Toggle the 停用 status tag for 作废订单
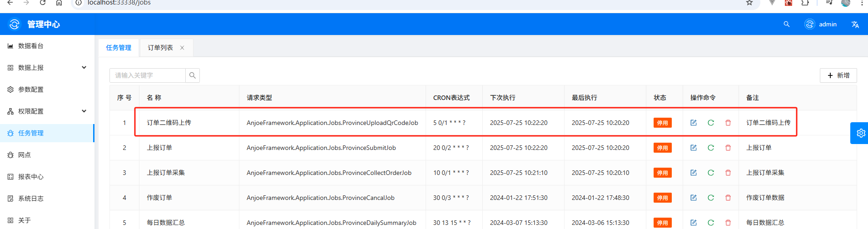The width and height of the screenshot is (868, 229). point(662,198)
